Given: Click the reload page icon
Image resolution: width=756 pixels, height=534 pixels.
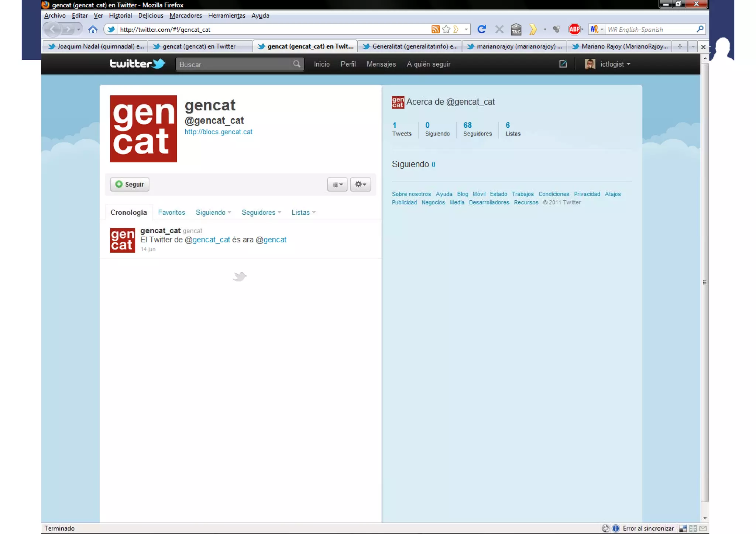Looking at the screenshot, I should (481, 30).
